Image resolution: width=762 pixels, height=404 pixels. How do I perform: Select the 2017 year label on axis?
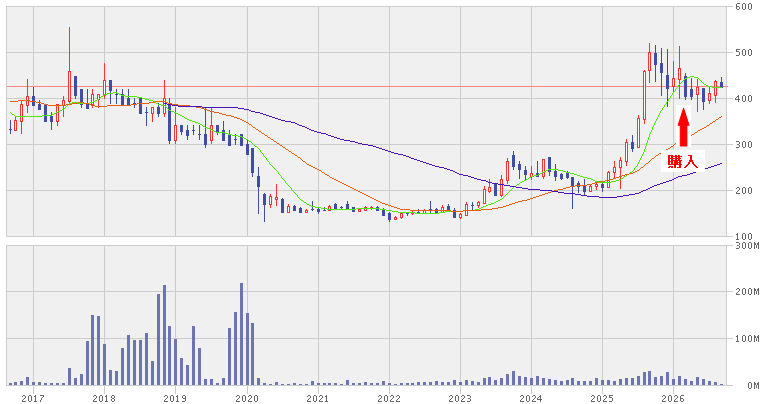pos(33,399)
